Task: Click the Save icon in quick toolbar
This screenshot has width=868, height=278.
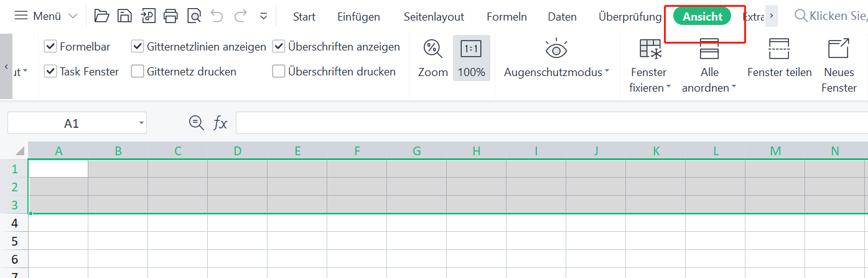Action: 125,16
